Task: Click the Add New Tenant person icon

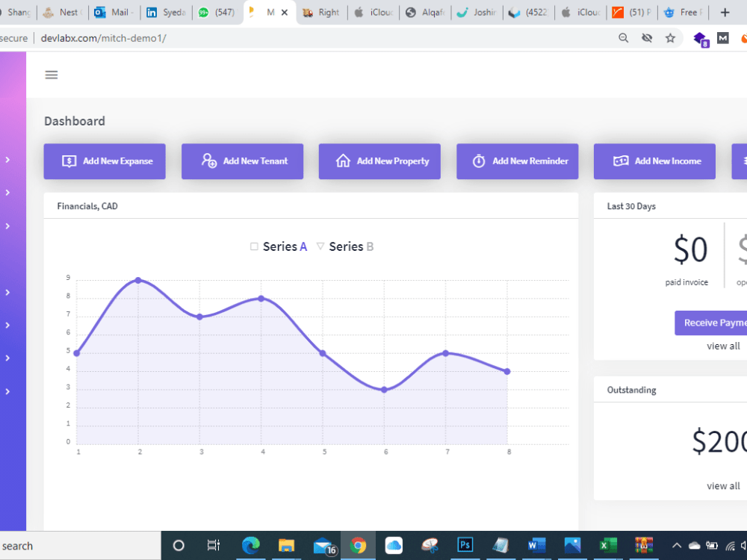Action: coord(208,161)
